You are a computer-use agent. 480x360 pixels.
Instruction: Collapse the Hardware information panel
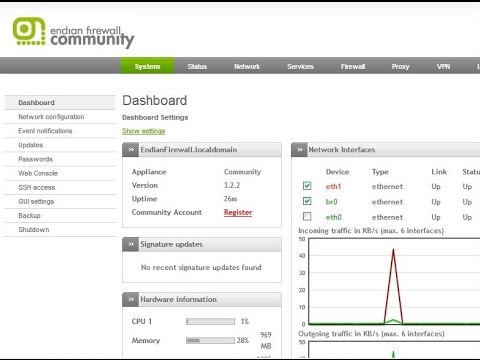[x=131, y=299]
